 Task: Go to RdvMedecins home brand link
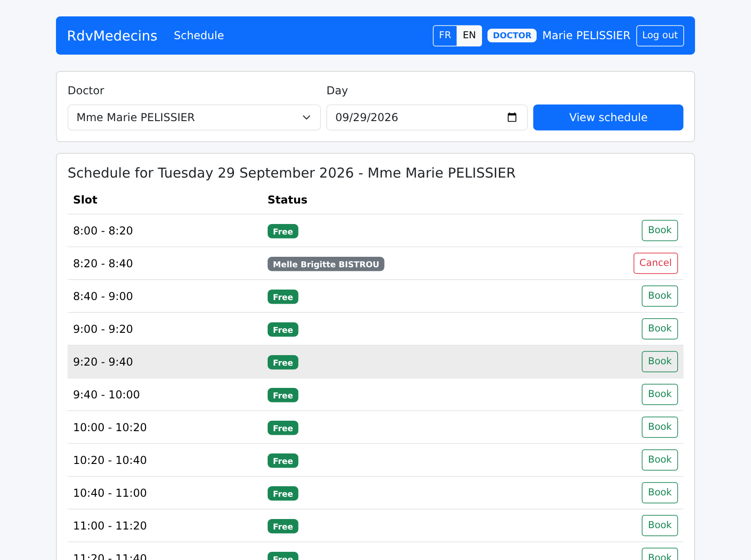pos(112,36)
